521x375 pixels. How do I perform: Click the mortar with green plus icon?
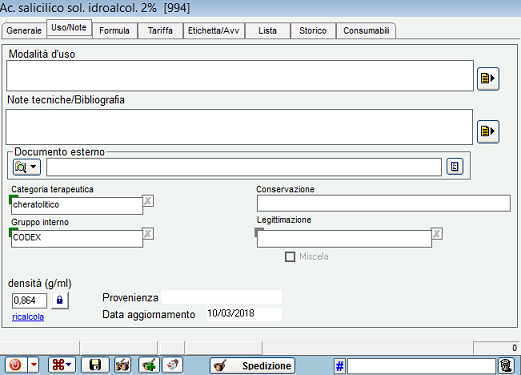coord(149,365)
